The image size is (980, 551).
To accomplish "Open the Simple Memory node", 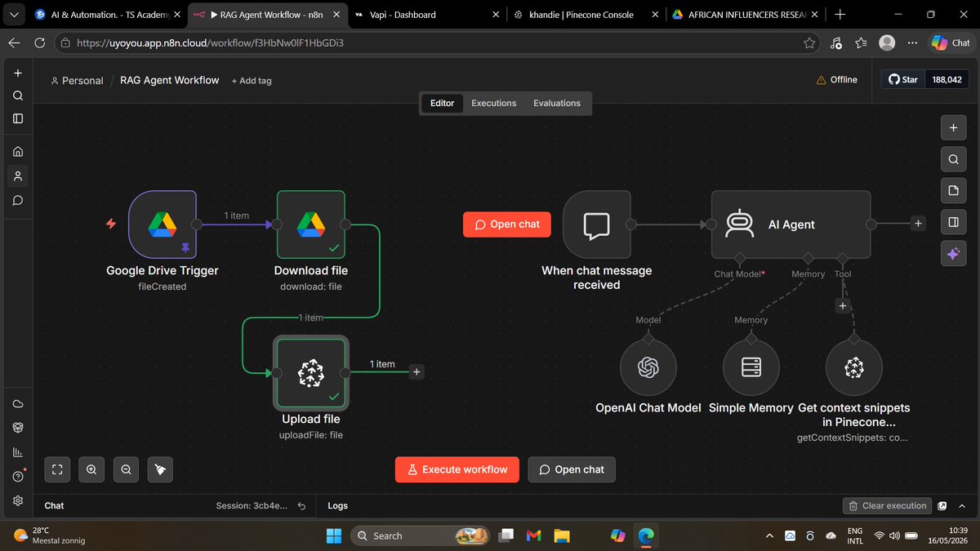I will coord(751,368).
